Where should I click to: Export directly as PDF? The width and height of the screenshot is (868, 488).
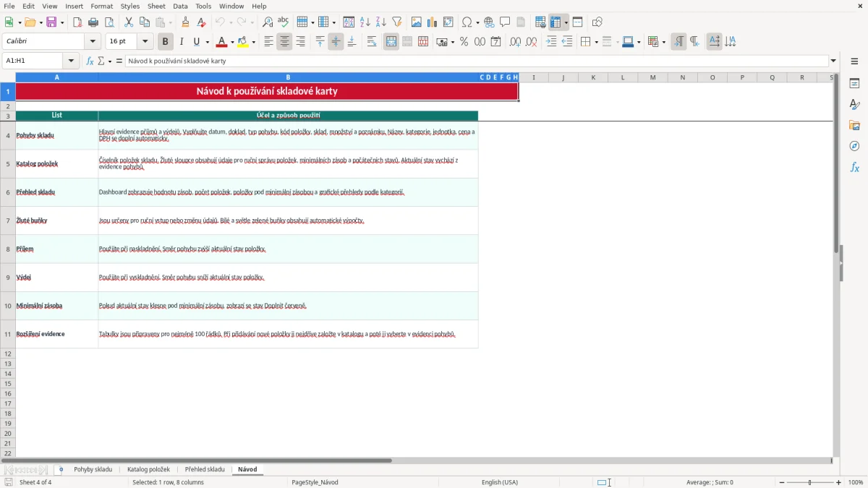tap(77, 22)
